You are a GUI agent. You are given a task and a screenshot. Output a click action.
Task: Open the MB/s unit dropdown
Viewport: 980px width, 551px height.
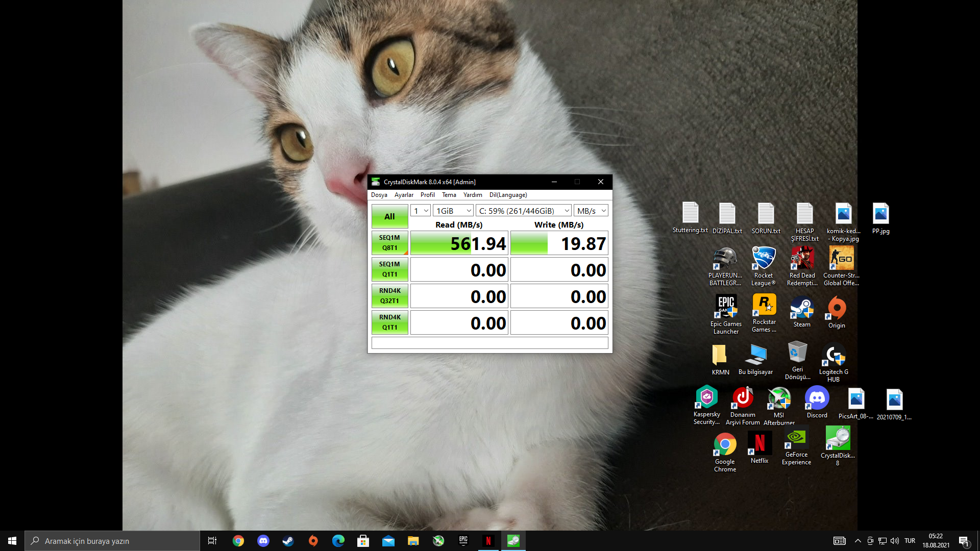click(591, 211)
